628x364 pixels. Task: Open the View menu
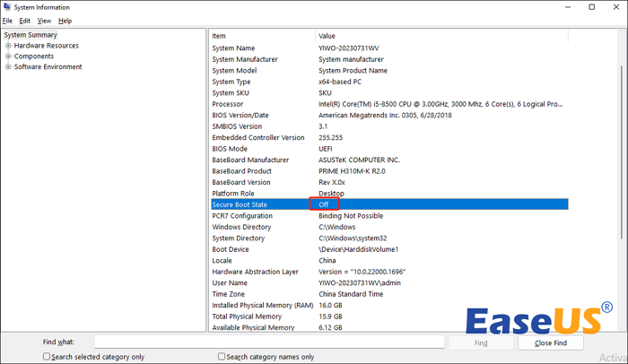tap(44, 21)
